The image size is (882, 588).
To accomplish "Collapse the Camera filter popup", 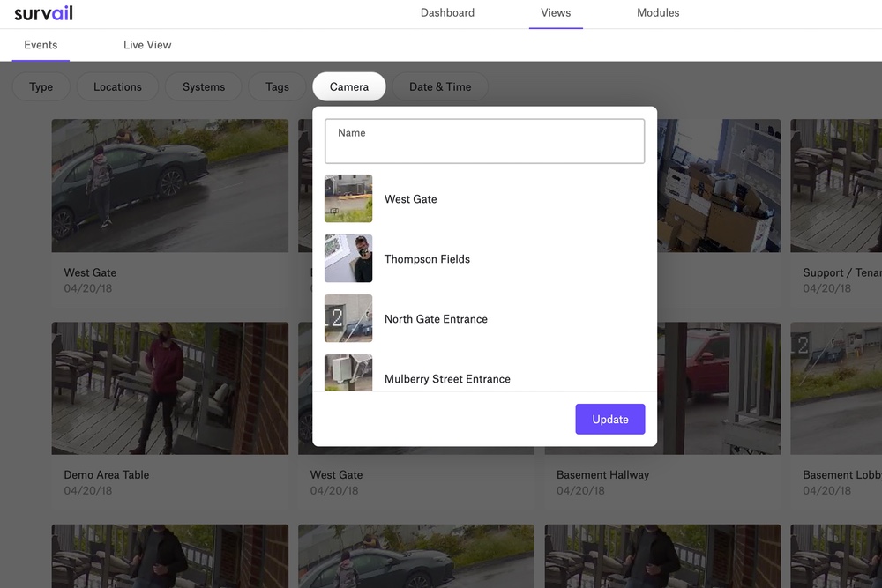I will [349, 86].
